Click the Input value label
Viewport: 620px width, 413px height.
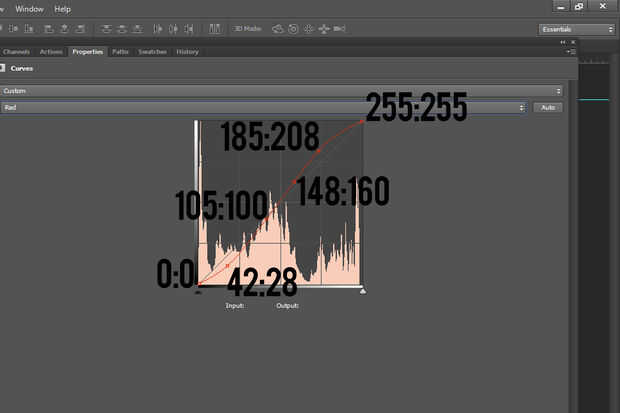click(x=234, y=305)
